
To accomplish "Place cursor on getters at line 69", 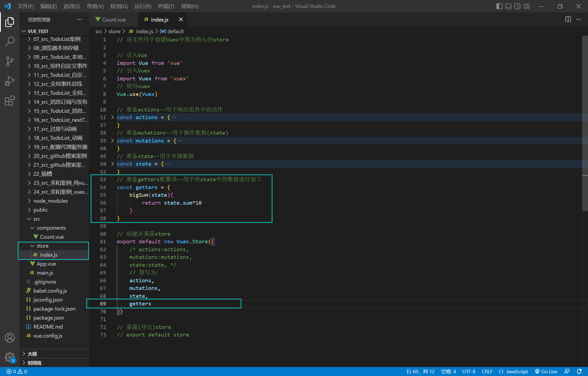I will 140,304.
